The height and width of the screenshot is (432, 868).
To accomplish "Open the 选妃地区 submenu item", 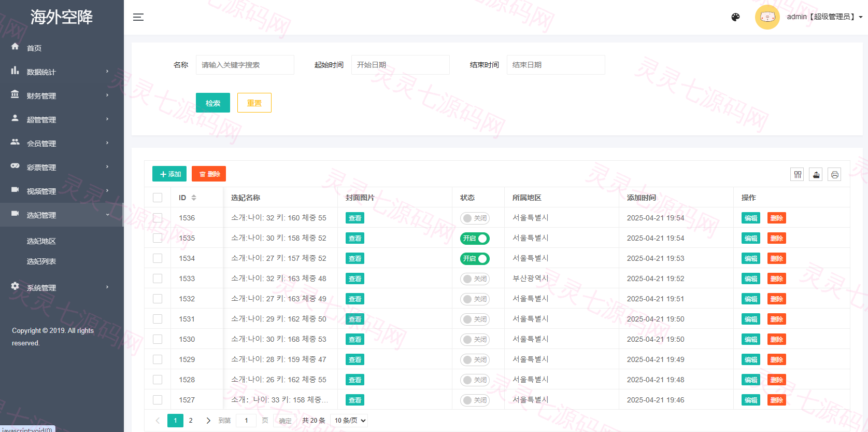I will (41, 241).
